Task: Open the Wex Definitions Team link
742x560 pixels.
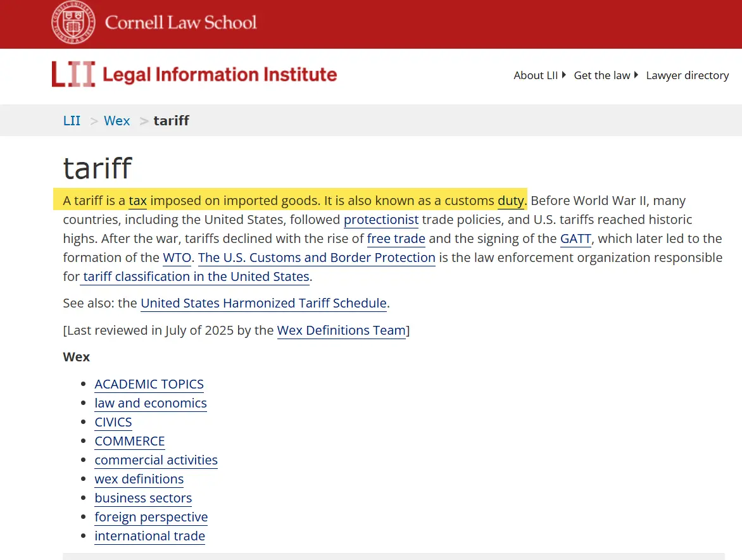Action: point(341,330)
